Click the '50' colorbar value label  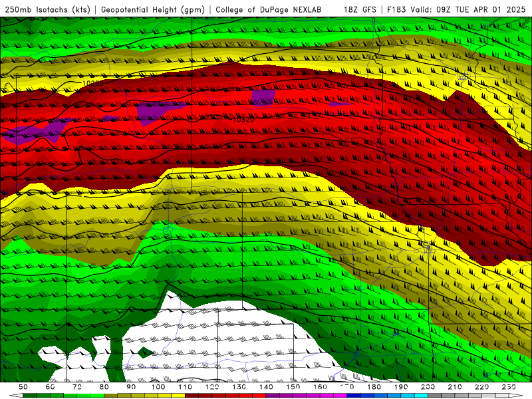(23, 387)
